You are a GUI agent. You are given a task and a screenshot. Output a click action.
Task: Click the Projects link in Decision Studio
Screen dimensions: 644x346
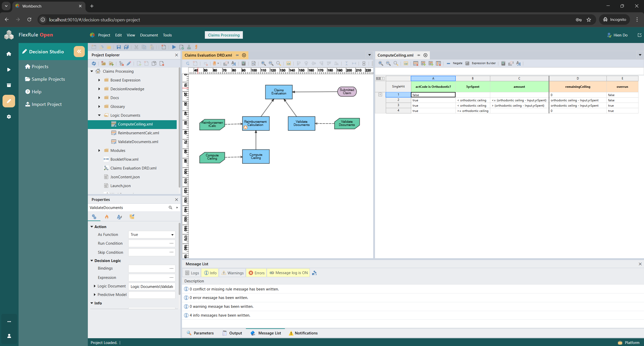37,66
